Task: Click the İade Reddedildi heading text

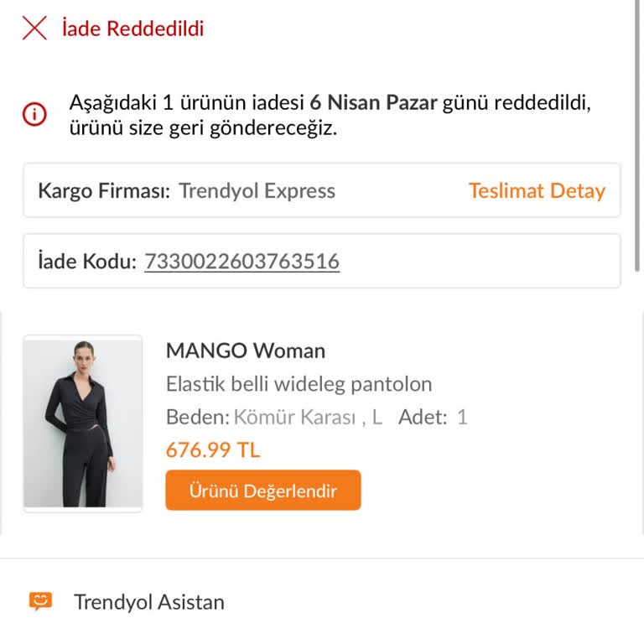Action: click(x=132, y=29)
